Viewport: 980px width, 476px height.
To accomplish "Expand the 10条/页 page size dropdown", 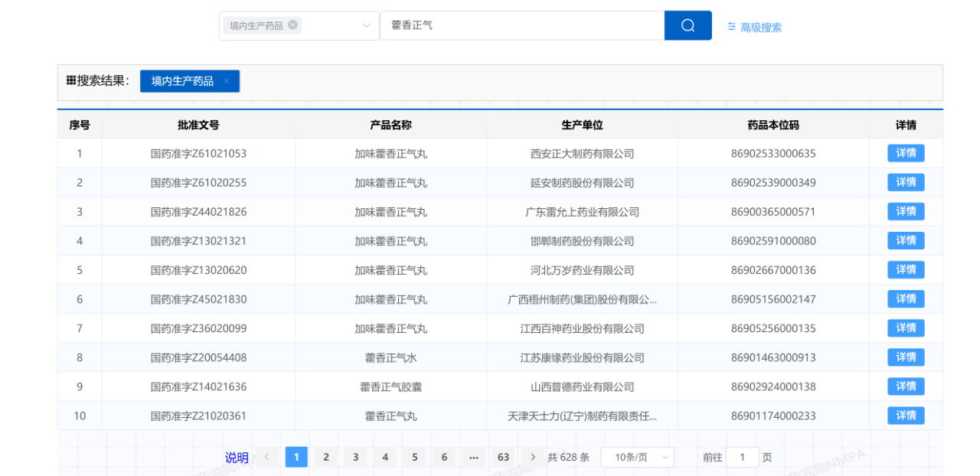I will [x=637, y=457].
